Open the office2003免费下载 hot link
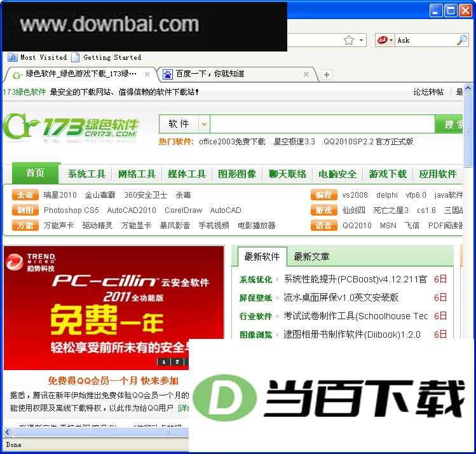 click(x=232, y=142)
